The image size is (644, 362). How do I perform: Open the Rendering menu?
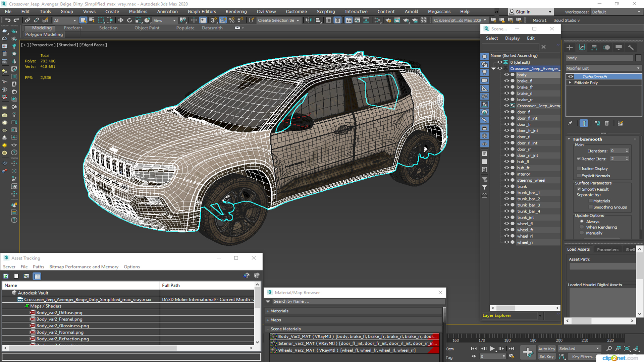[236, 11]
